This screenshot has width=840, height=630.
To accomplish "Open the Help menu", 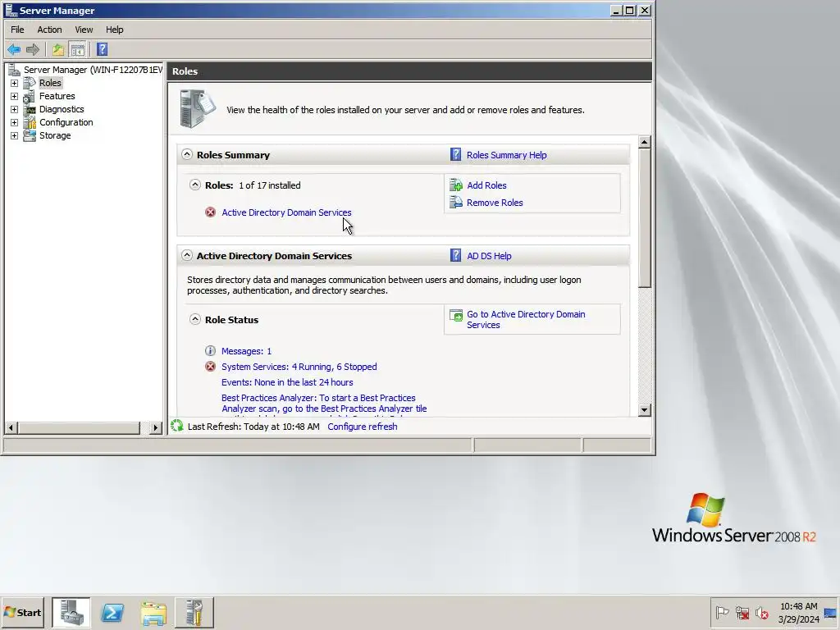I will (114, 30).
